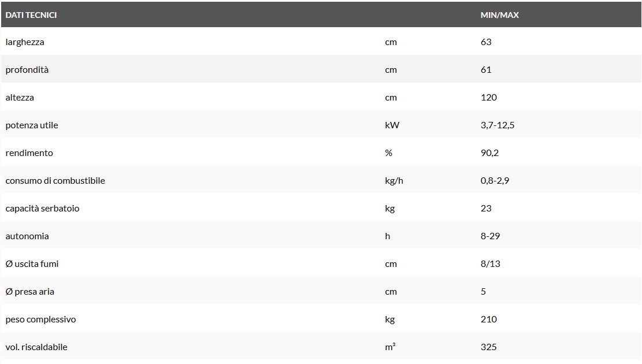Click the MIN/MAX column header

(499, 15)
